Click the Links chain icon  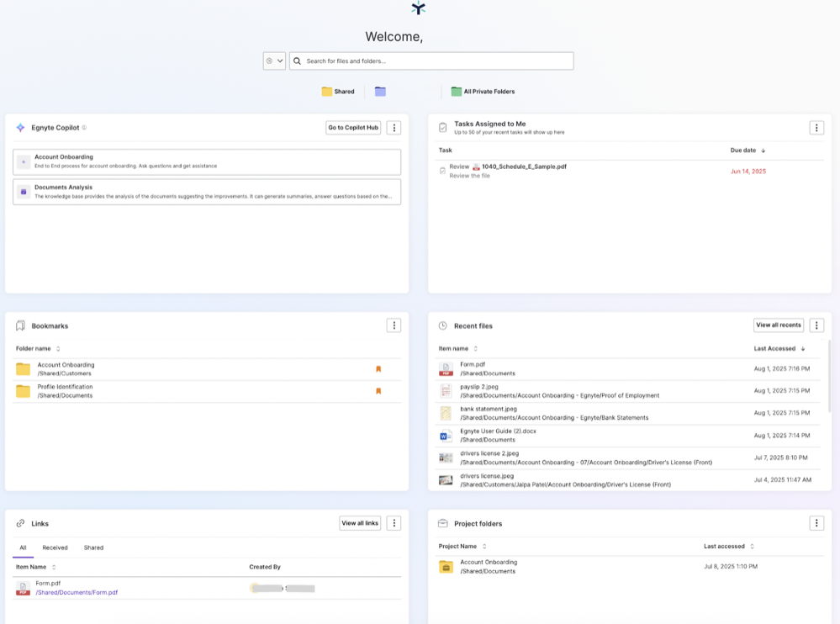tap(19, 522)
